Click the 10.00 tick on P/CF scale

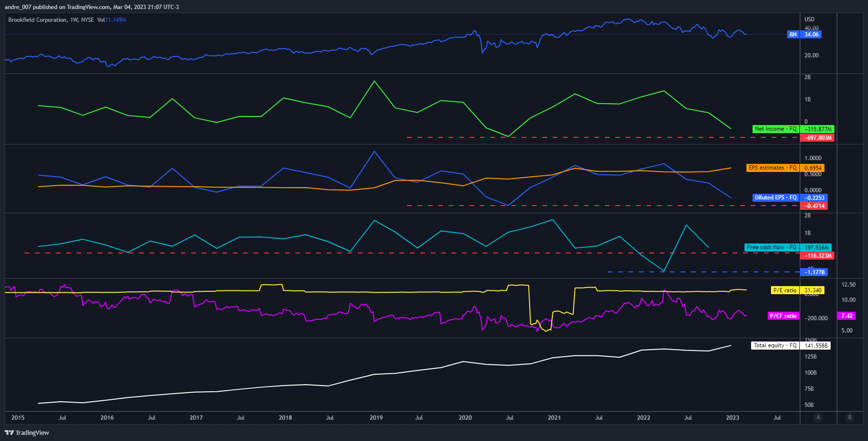(849, 300)
